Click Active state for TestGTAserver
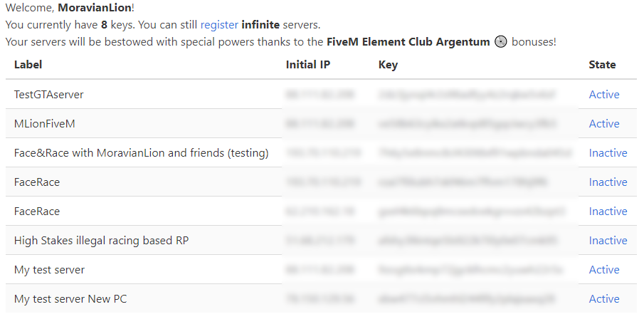This screenshot has width=644, height=329. point(603,95)
